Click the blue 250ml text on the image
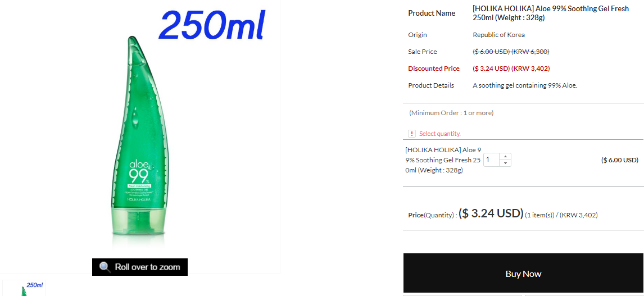The image size is (644, 296). [x=212, y=25]
